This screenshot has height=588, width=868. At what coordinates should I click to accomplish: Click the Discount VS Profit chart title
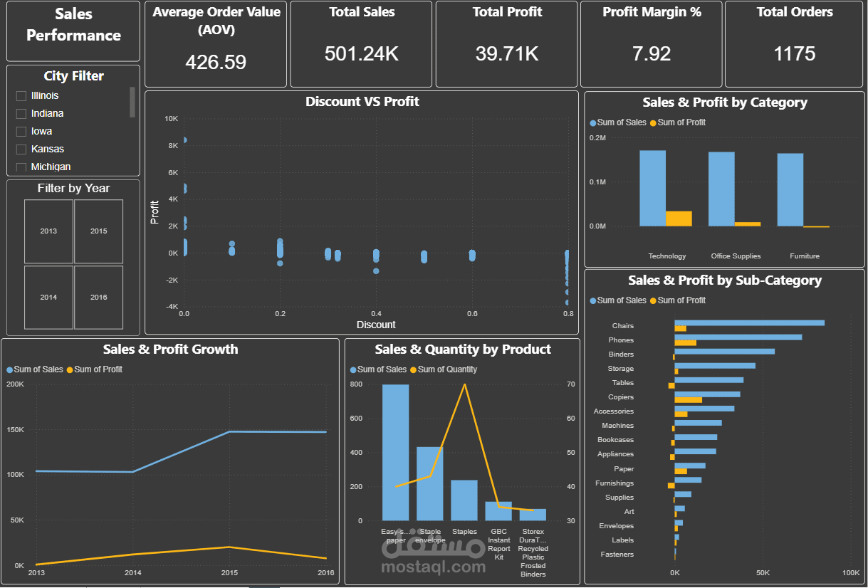[x=362, y=102]
